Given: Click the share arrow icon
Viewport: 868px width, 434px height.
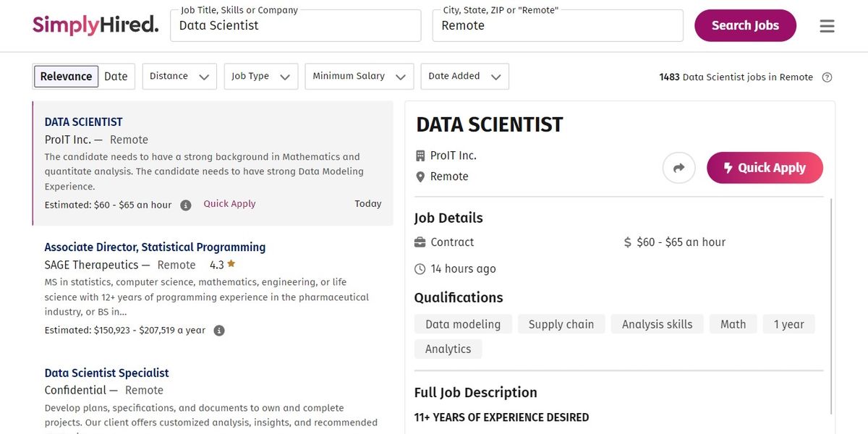Looking at the screenshot, I should (x=678, y=168).
